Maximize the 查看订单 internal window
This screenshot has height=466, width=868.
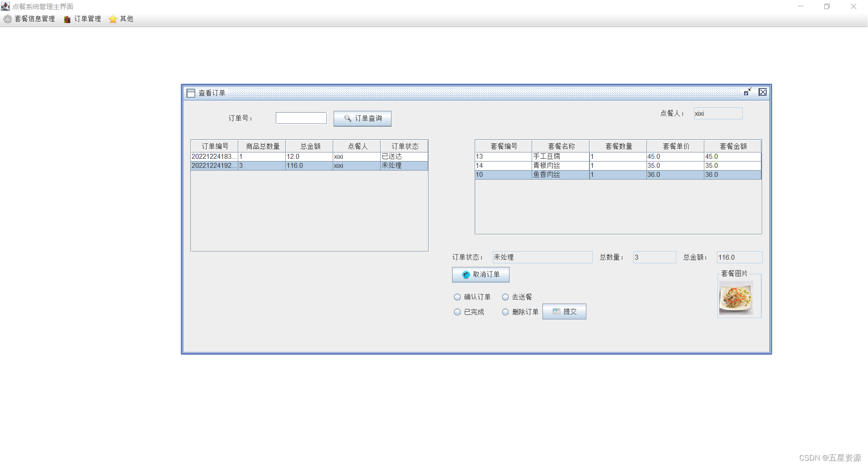(x=748, y=92)
